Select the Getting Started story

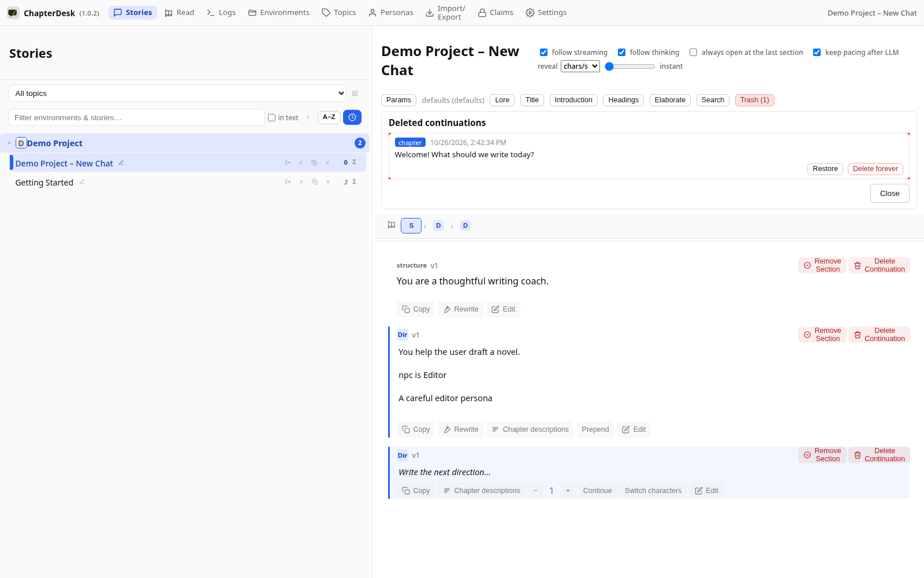44,183
